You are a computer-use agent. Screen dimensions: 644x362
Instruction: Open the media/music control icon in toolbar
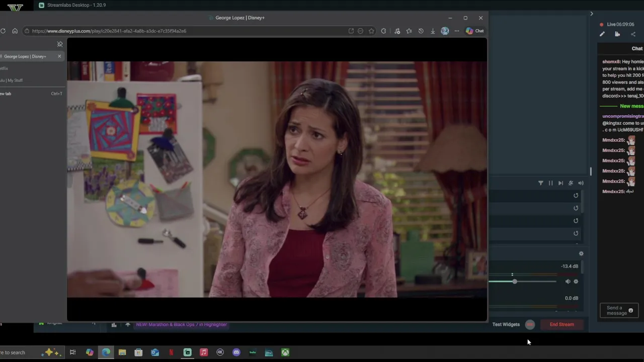(x=397, y=31)
